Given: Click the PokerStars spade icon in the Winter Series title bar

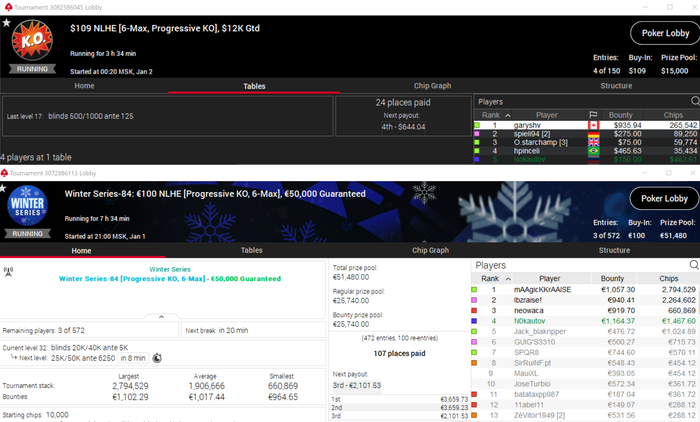Looking at the screenshot, I should tap(4, 173).
